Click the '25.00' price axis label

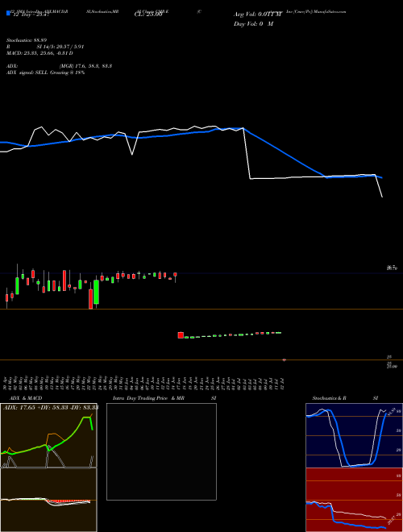[393, 367]
